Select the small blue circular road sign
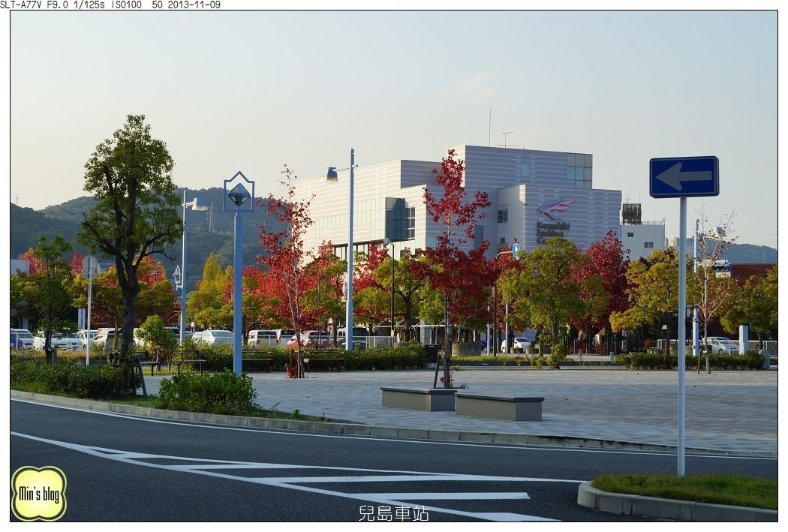The height and width of the screenshot is (532, 788). [x=516, y=251]
